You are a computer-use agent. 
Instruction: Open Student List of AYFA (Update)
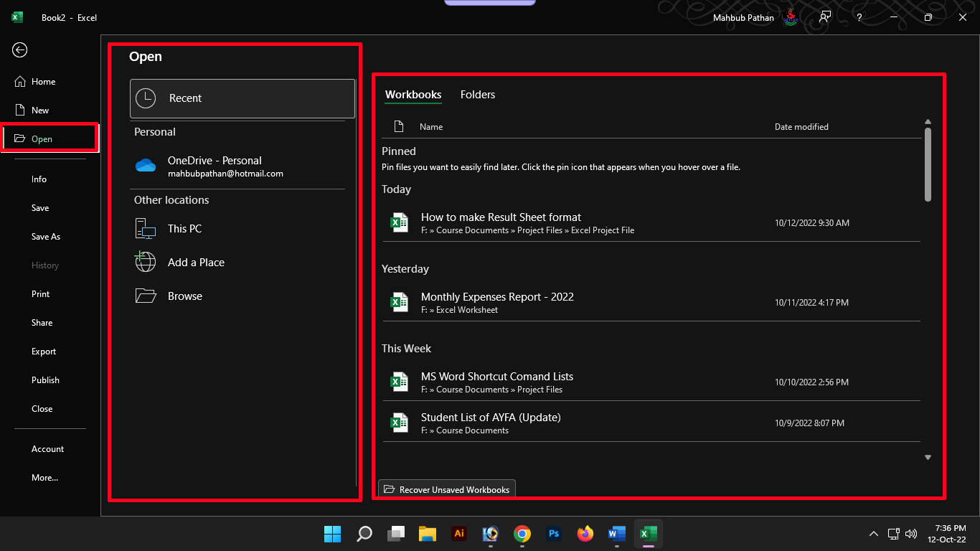pos(651,423)
